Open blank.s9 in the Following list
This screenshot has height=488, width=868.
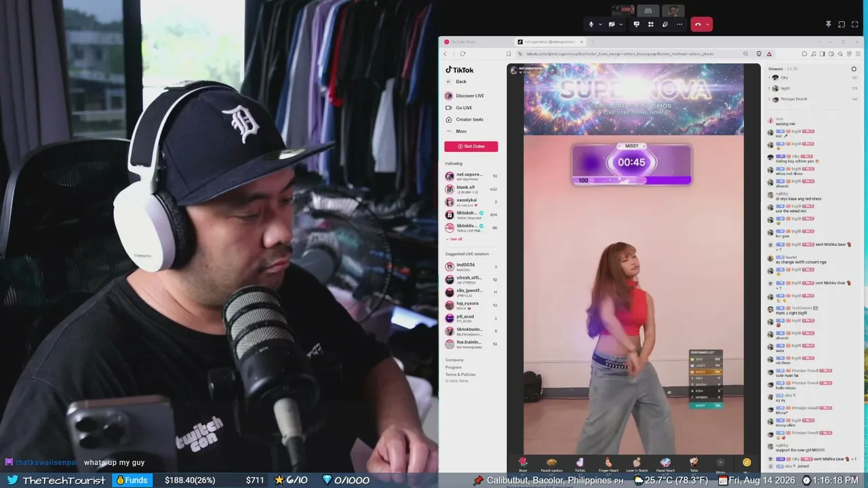coord(471,189)
